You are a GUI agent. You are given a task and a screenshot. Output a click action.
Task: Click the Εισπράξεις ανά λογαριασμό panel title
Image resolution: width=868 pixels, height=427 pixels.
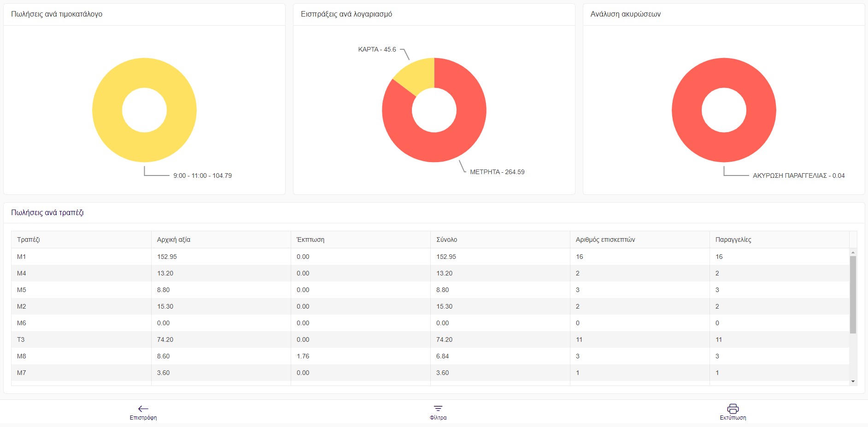346,14
